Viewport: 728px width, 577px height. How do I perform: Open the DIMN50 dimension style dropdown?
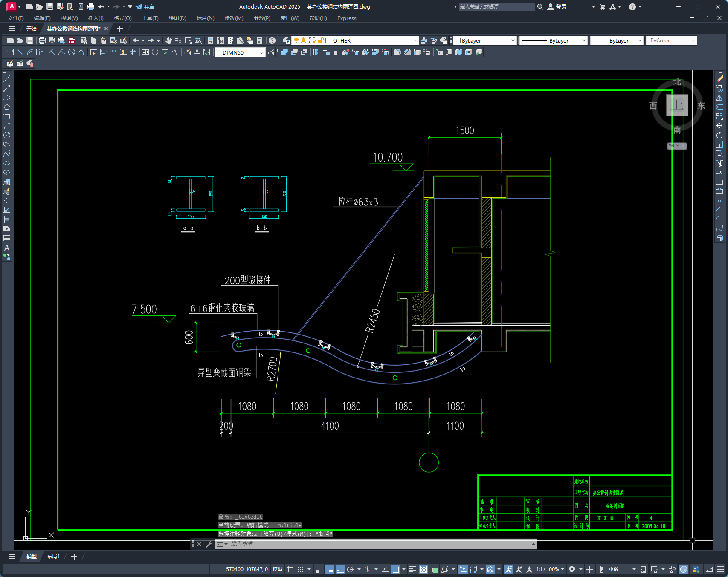coord(262,52)
